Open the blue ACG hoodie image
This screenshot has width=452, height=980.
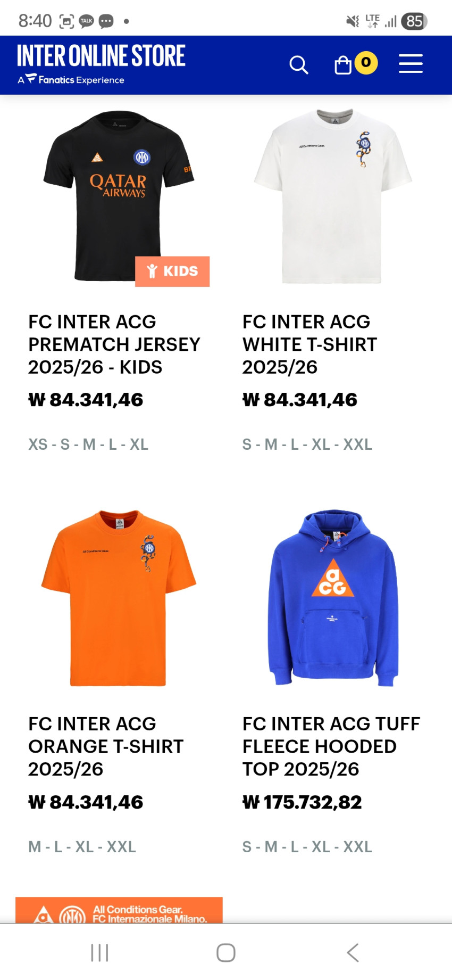tap(333, 598)
